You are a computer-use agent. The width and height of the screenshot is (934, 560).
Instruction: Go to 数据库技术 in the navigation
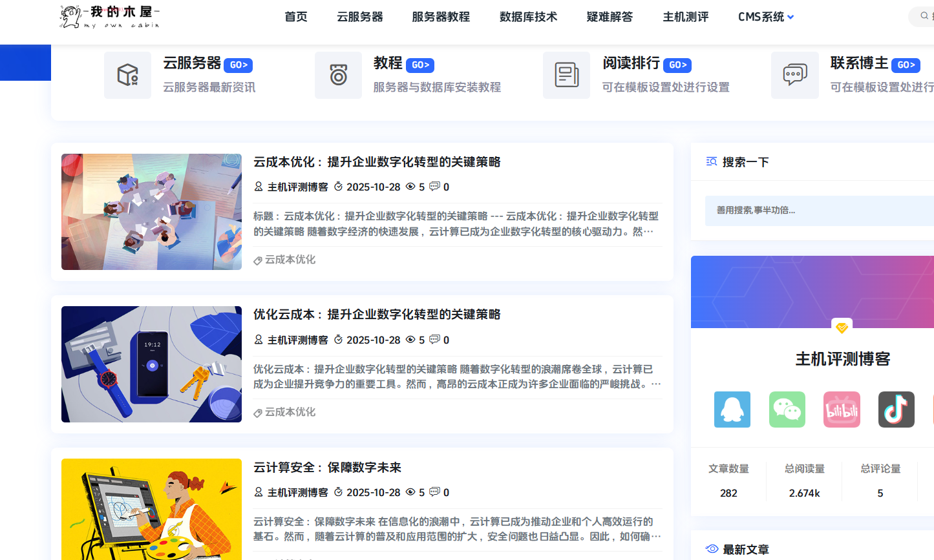pos(528,17)
